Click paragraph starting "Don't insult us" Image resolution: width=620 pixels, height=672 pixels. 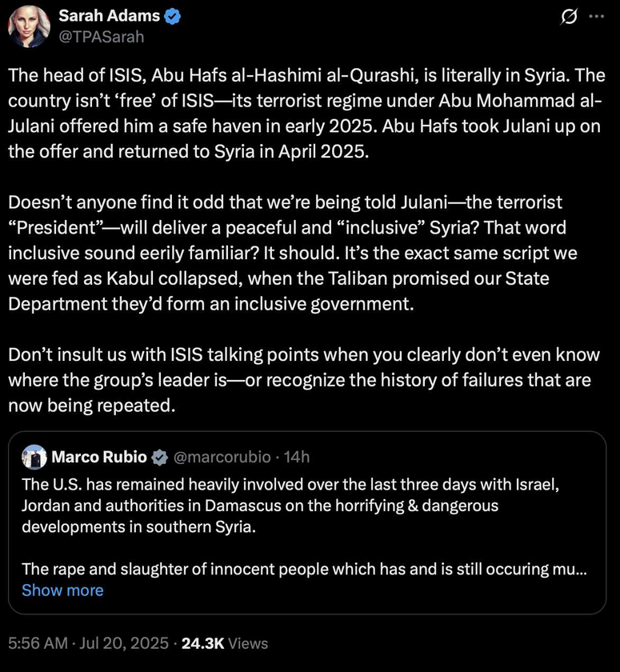pos(304,380)
